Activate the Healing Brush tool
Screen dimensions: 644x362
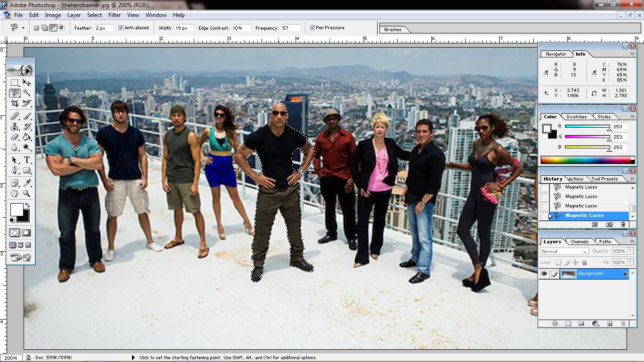15,116
